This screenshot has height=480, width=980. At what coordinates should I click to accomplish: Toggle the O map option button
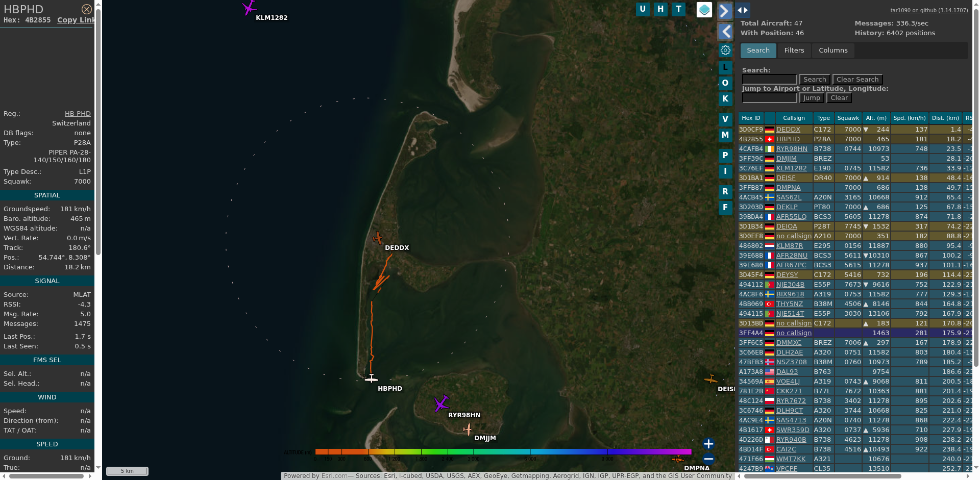pos(725,83)
